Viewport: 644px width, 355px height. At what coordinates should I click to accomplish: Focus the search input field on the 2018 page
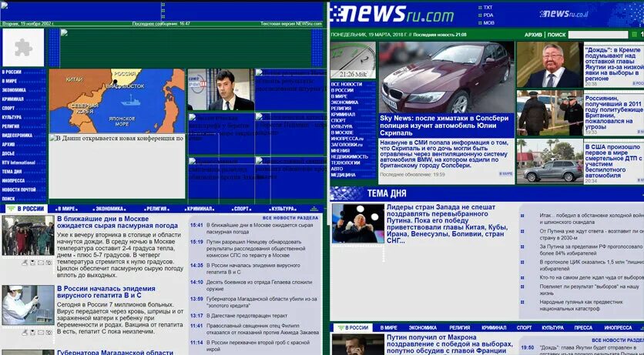[x=598, y=35]
